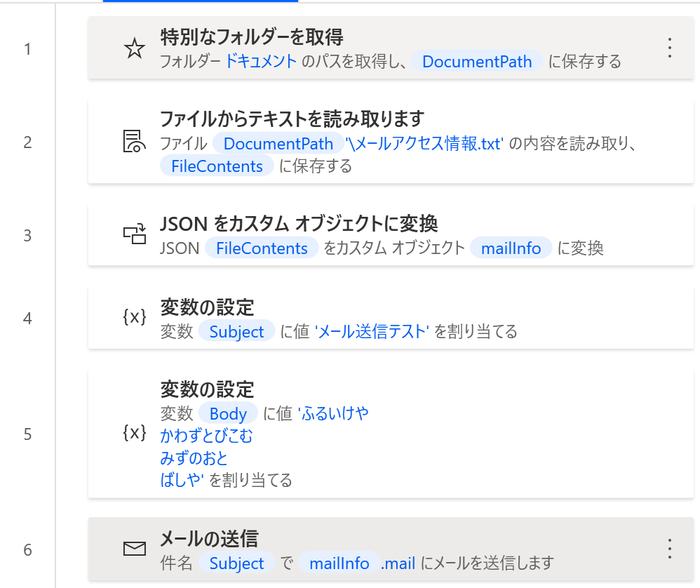
Task: Click the ドキュメント folder link
Action: point(261,61)
